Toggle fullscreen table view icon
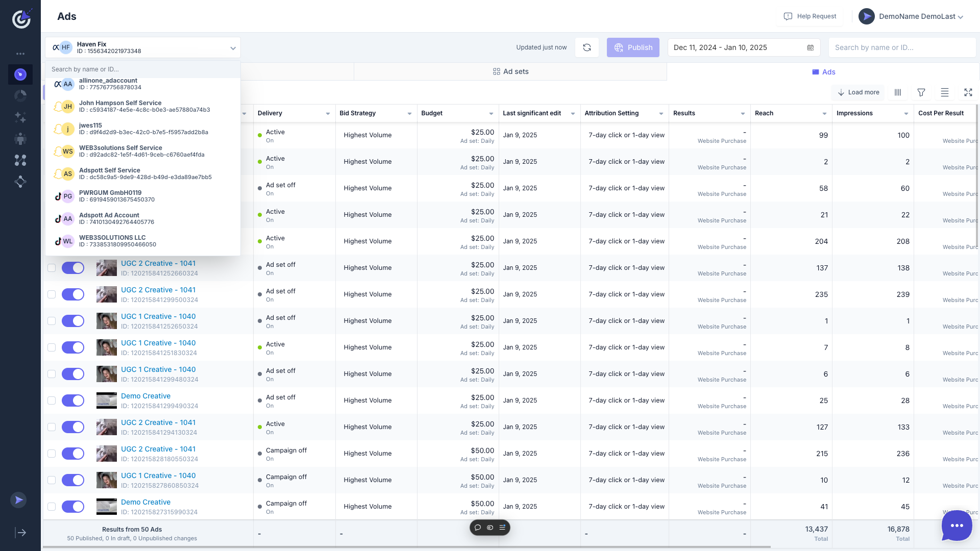Screen dimensions: 980x551 coord(968,92)
